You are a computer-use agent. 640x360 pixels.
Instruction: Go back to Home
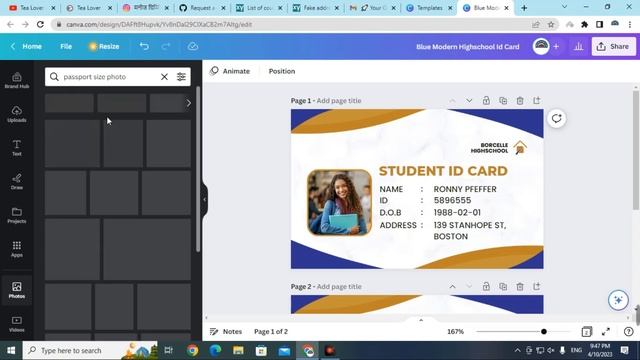coord(27,47)
